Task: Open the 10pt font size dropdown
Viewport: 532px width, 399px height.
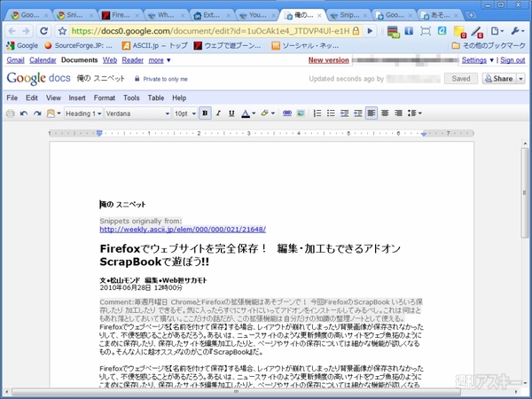Action: pyautogui.click(x=185, y=113)
